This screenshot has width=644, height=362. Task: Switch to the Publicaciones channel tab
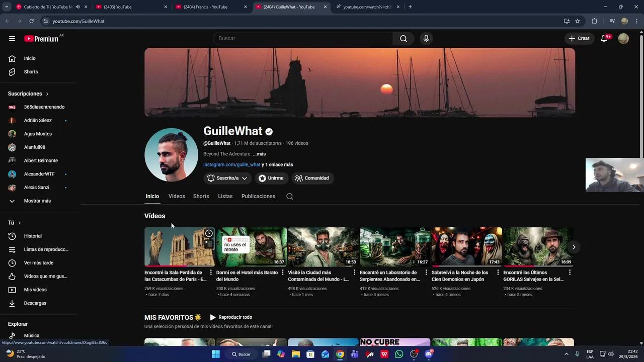click(258, 196)
